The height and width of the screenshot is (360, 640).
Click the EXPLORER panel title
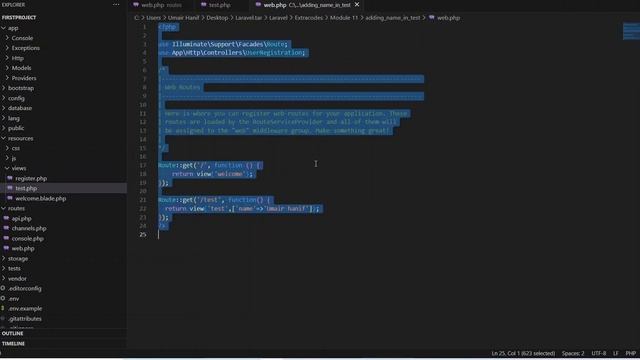(13, 4)
